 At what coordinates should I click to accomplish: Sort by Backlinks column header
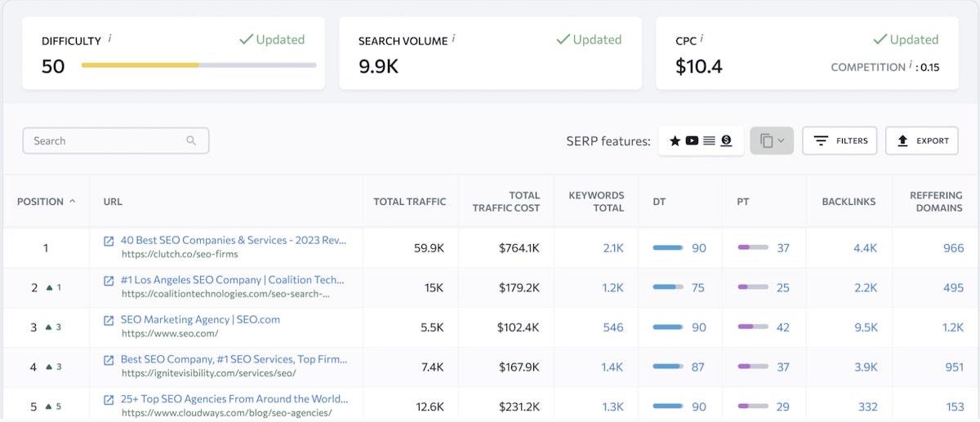849,201
